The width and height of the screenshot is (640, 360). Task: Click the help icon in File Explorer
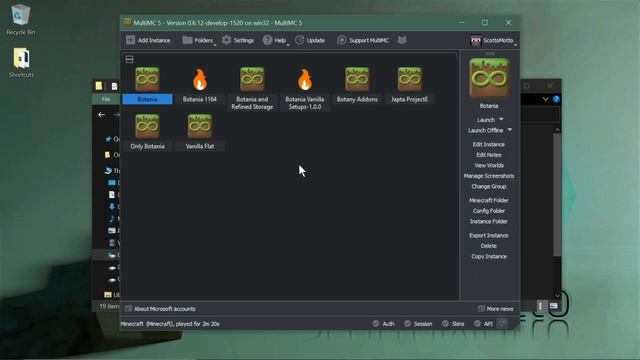556,99
